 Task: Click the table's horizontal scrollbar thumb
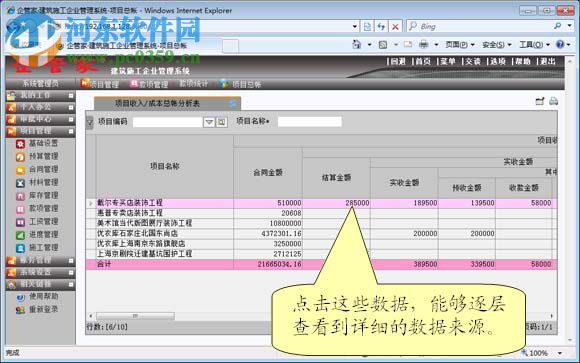[x=135, y=316]
